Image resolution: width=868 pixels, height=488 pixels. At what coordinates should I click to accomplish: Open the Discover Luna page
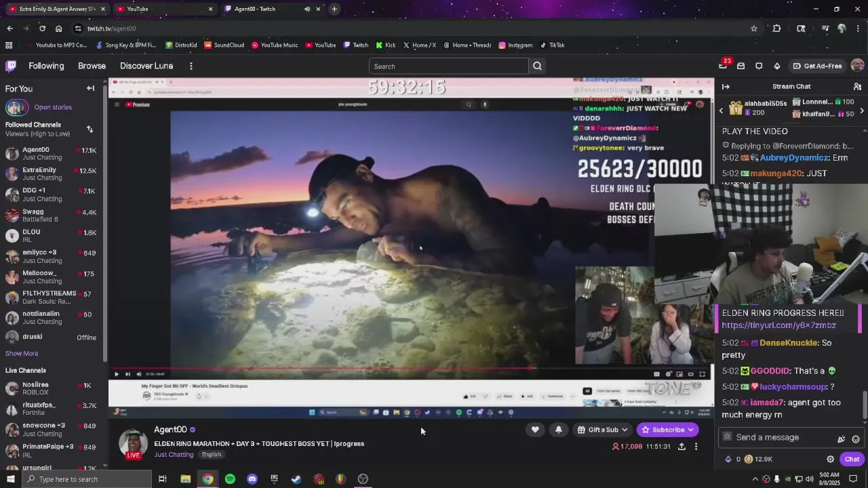click(146, 66)
